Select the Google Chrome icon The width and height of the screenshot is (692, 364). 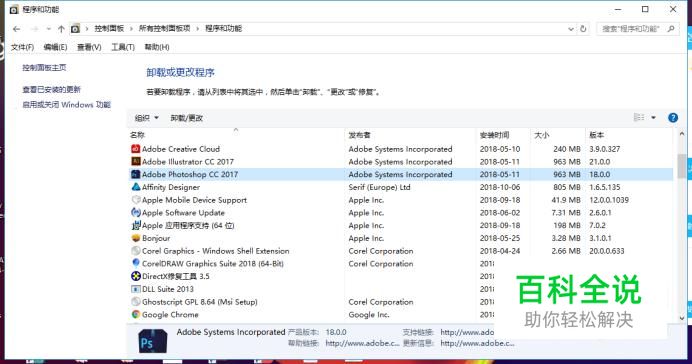pyautogui.click(x=136, y=315)
